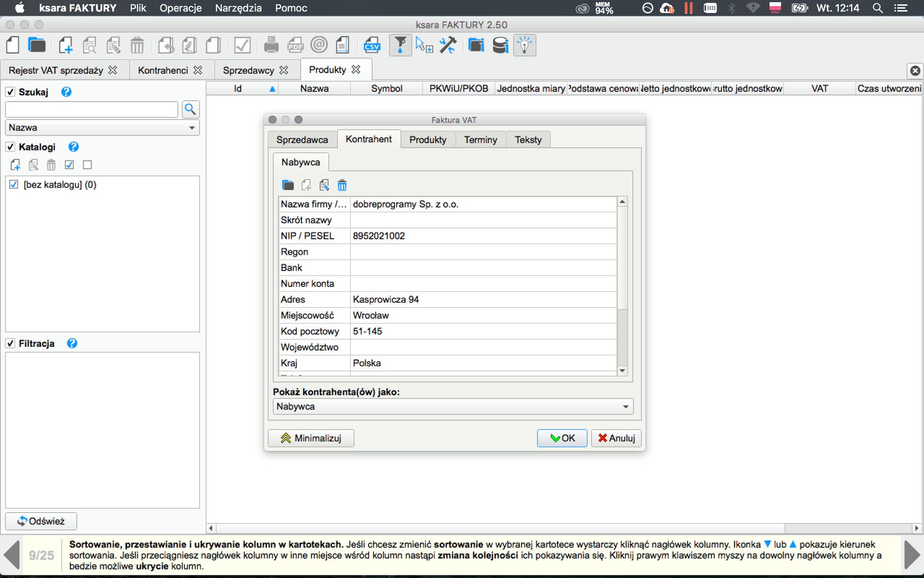Open the tools wrench and hammer icon
The image size is (924, 578).
click(x=448, y=45)
